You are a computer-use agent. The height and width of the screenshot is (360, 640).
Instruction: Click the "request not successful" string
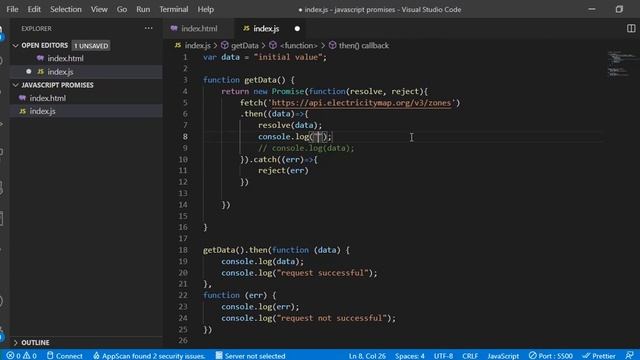[x=331, y=318]
